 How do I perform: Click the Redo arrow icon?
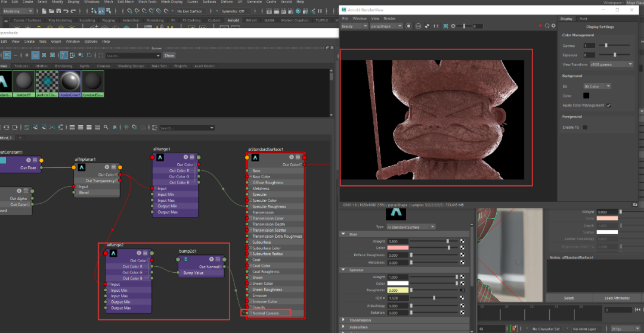pyautogui.click(x=73, y=11)
